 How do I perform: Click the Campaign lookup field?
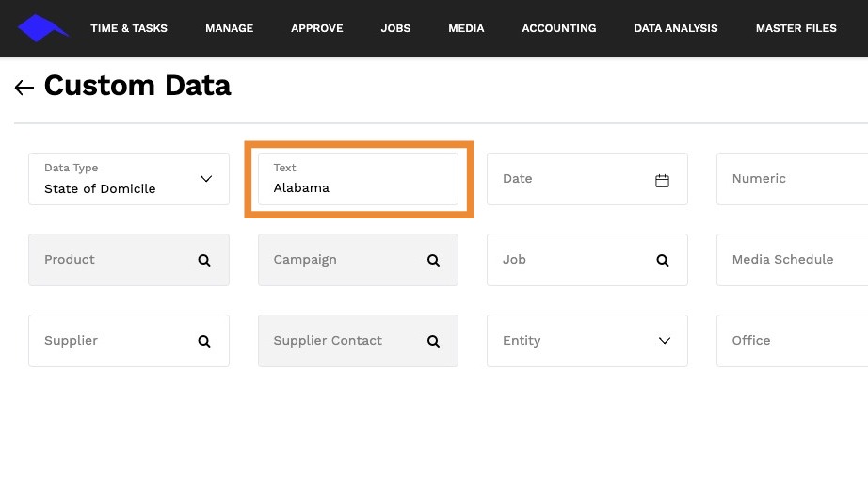[x=358, y=260]
